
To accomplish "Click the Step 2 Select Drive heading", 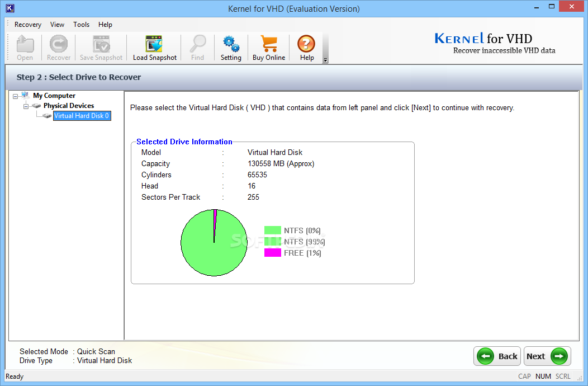I will point(79,77).
